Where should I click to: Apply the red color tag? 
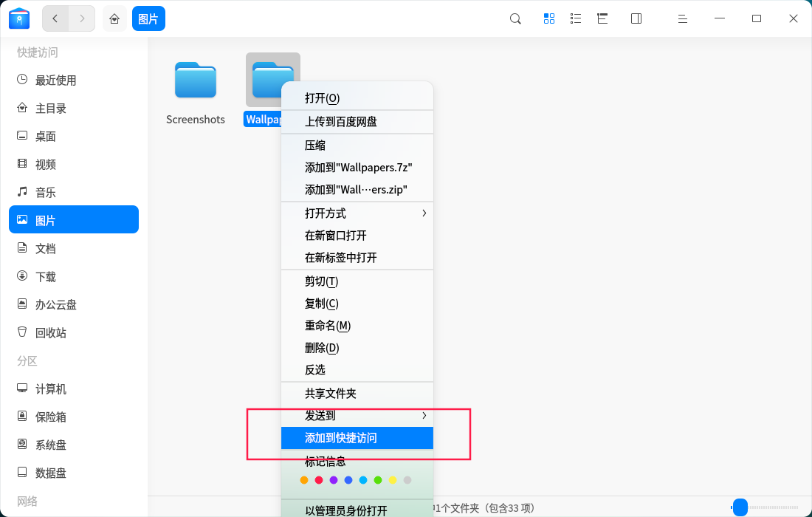click(x=319, y=480)
